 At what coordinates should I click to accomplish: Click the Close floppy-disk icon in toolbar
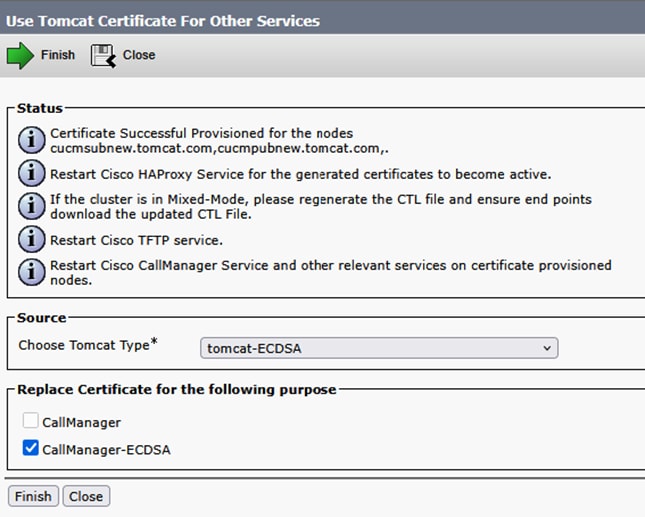coord(103,55)
